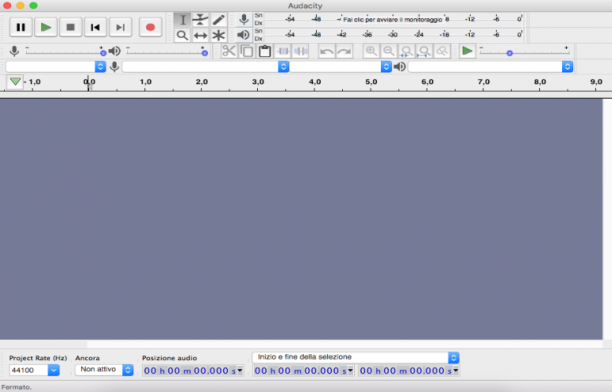Click the Play-at-speed green button
The image size is (612, 392).
[467, 51]
